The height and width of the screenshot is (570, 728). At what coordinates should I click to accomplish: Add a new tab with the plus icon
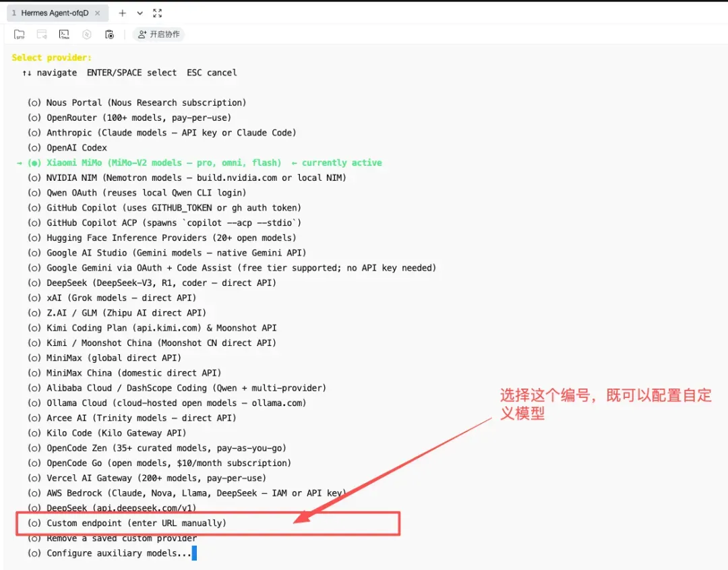coord(122,13)
